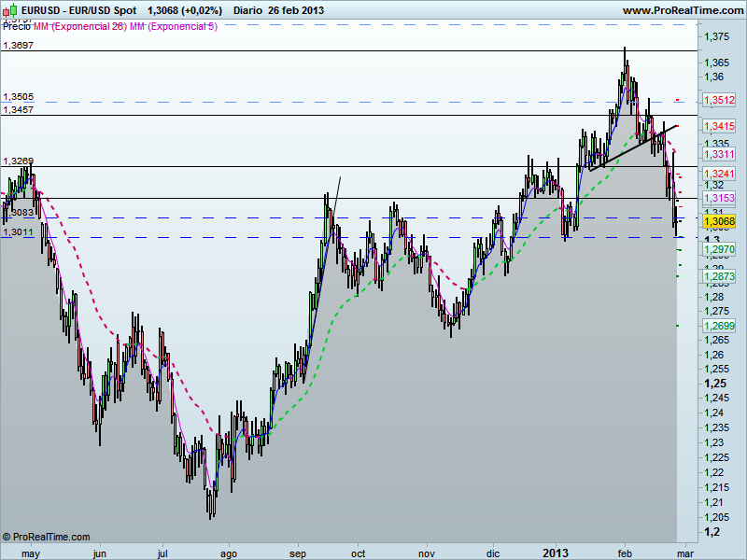Click the 1,3011 support level label
The height and width of the screenshot is (560, 747).
[x=18, y=232]
